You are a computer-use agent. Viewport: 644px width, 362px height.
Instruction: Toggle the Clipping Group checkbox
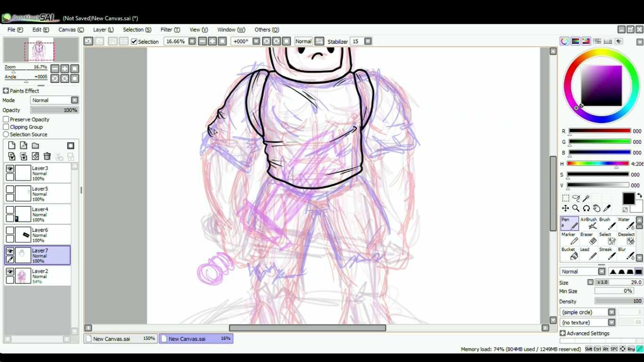coord(6,127)
